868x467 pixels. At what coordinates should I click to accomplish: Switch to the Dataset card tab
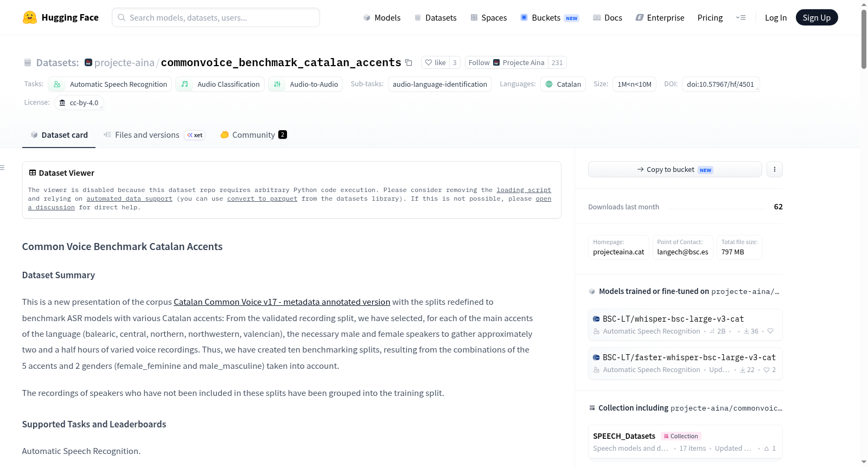pyautogui.click(x=59, y=135)
